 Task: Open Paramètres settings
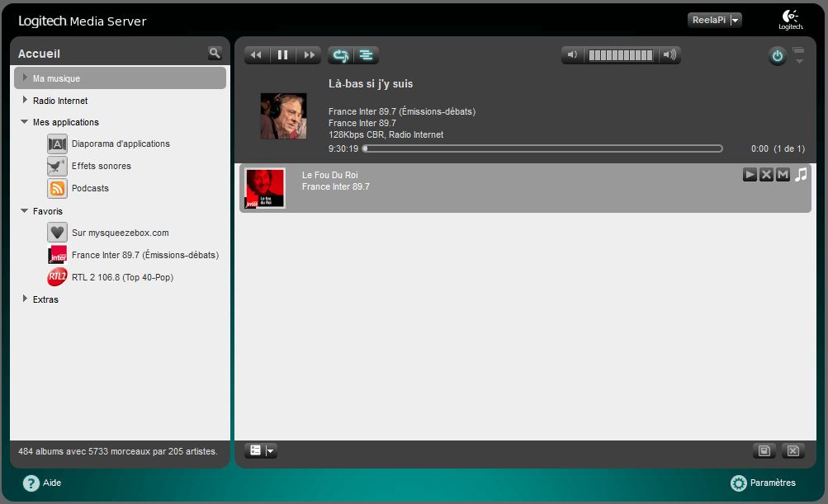tap(773, 483)
